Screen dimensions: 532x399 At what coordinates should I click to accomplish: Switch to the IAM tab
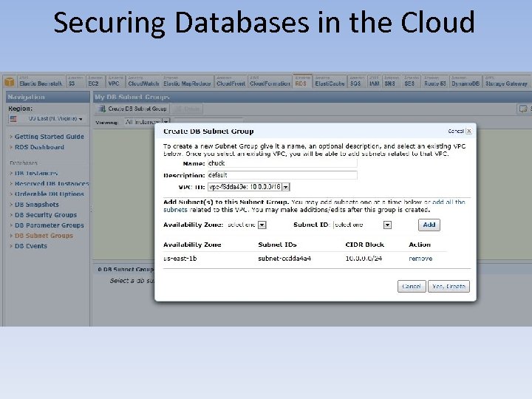click(374, 81)
